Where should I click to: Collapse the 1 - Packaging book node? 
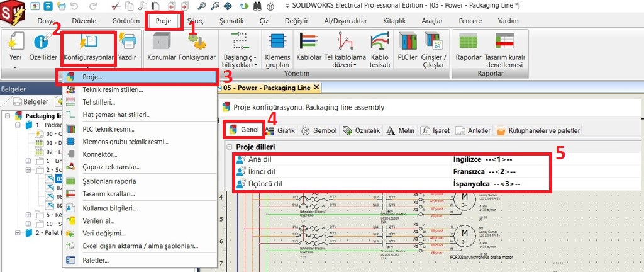(x=18, y=125)
